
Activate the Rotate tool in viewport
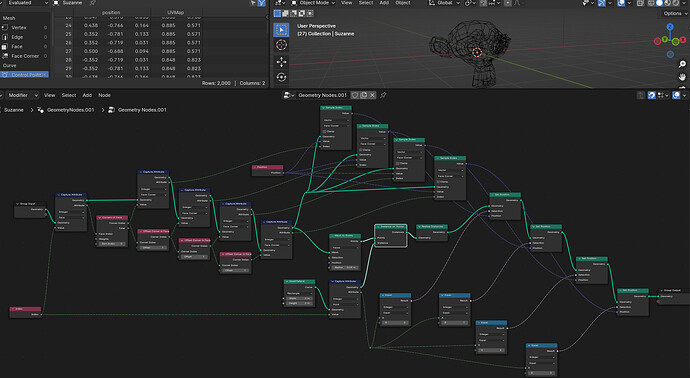coord(282,77)
